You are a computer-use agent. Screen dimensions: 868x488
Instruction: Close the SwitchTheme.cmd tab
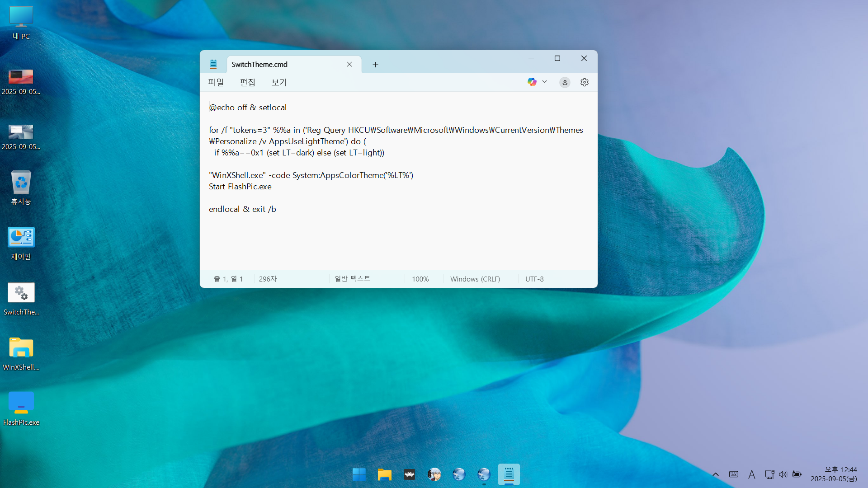pos(349,64)
